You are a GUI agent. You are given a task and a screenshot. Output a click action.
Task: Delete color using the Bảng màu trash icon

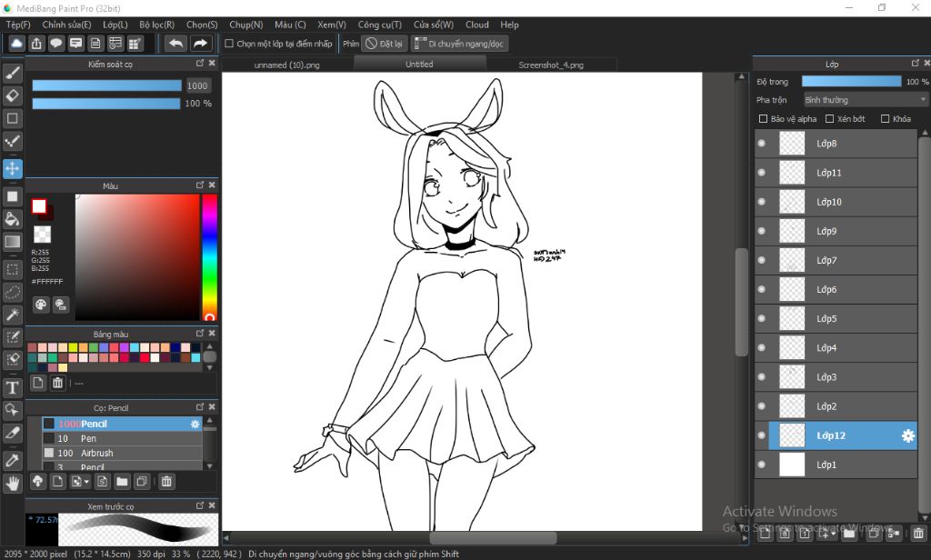(x=57, y=383)
